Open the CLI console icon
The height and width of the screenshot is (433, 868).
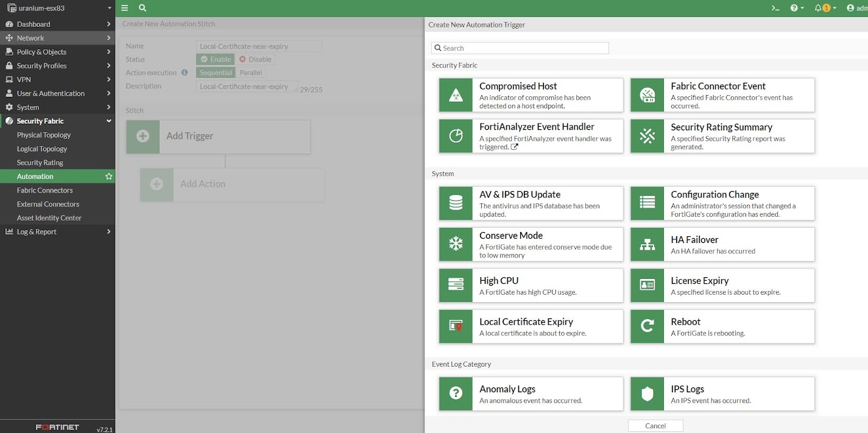[775, 8]
